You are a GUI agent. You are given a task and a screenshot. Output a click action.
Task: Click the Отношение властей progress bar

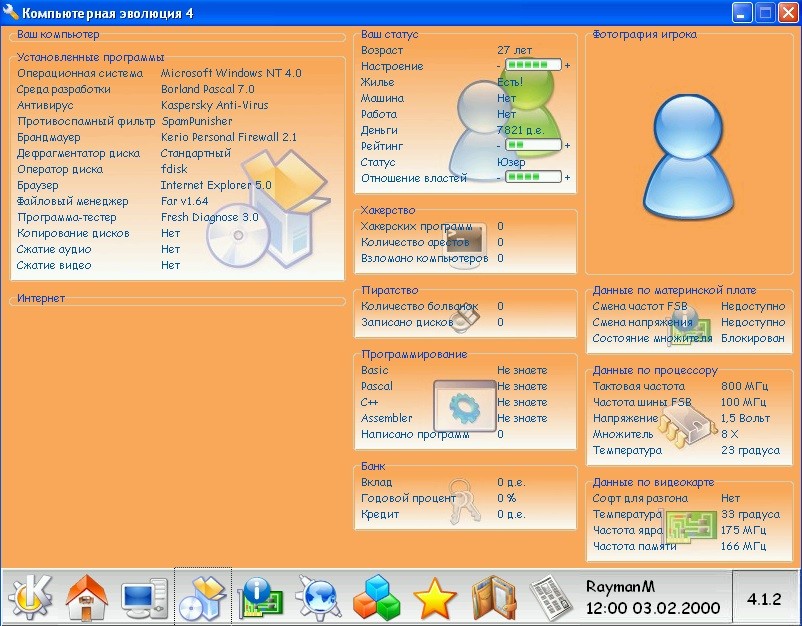(x=533, y=178)
